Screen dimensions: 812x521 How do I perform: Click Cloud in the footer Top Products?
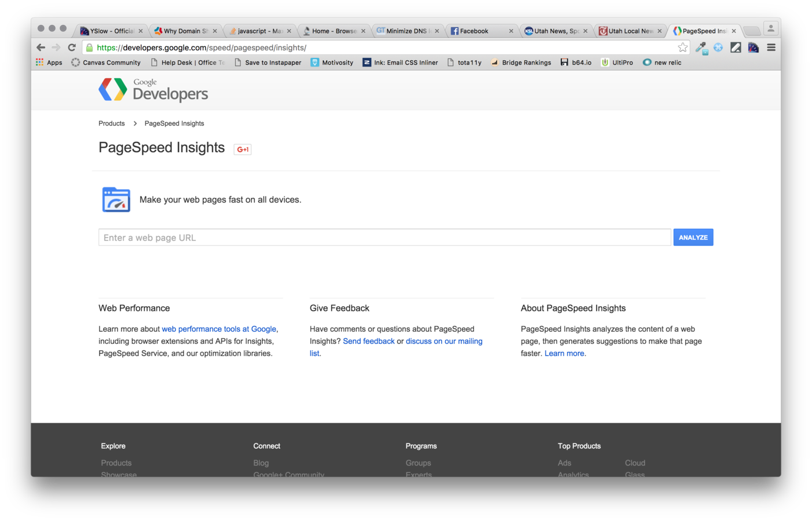(635, 463)
